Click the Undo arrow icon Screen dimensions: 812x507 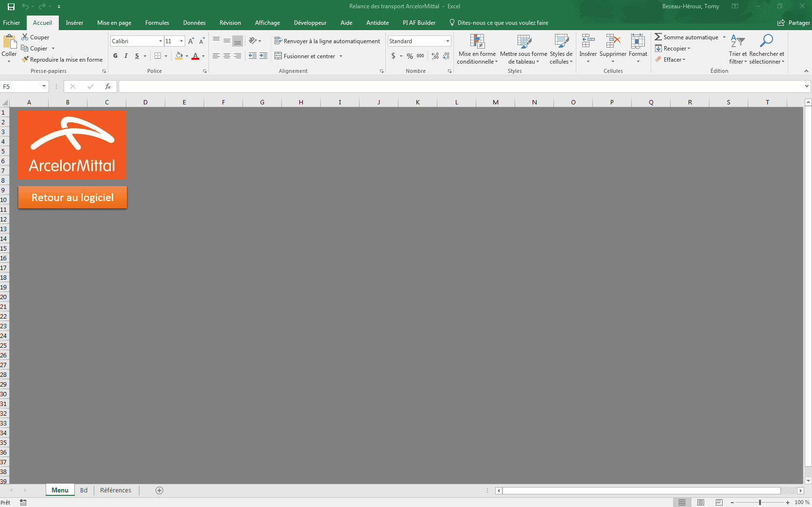click(25, 7)
